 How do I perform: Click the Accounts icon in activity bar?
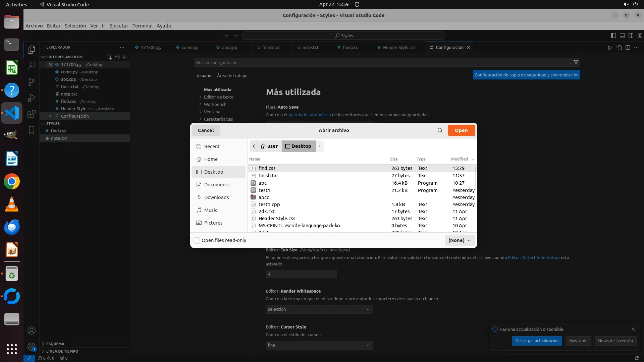point(31,330)
